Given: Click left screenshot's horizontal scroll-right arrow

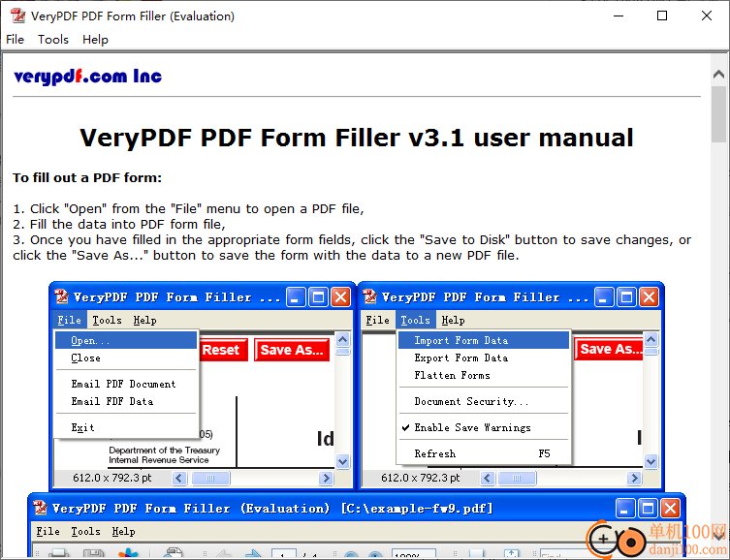Looking at the screenshot, I should tap(326, 479).
